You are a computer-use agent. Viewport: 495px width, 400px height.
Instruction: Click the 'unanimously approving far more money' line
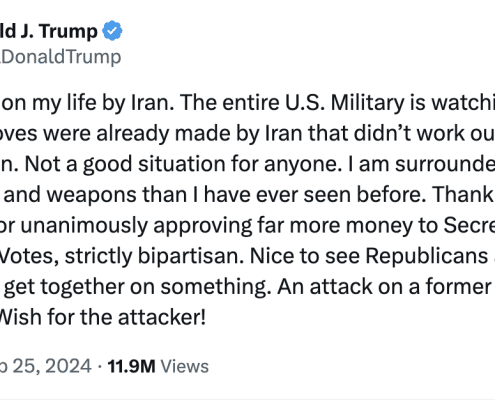tap(247, 225)
